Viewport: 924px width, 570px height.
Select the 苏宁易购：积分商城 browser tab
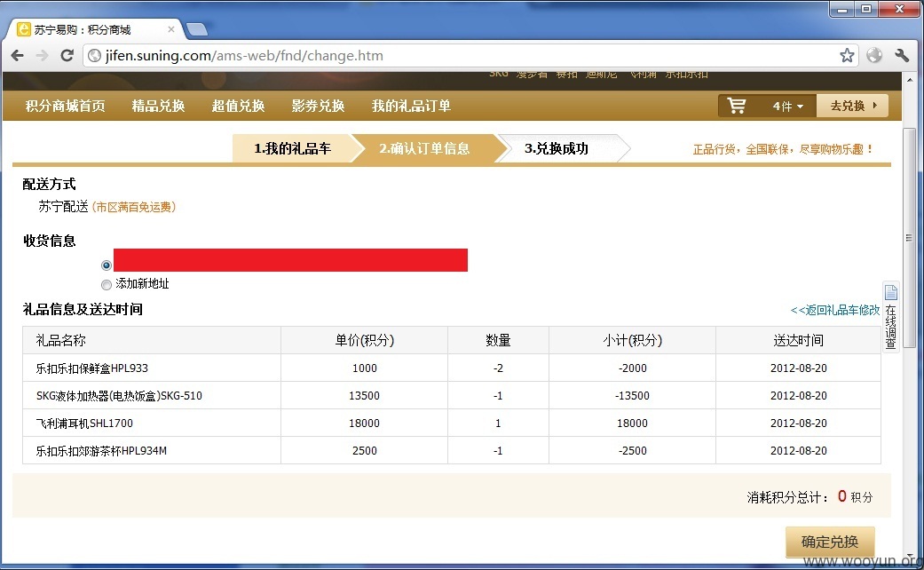point(94,29)
